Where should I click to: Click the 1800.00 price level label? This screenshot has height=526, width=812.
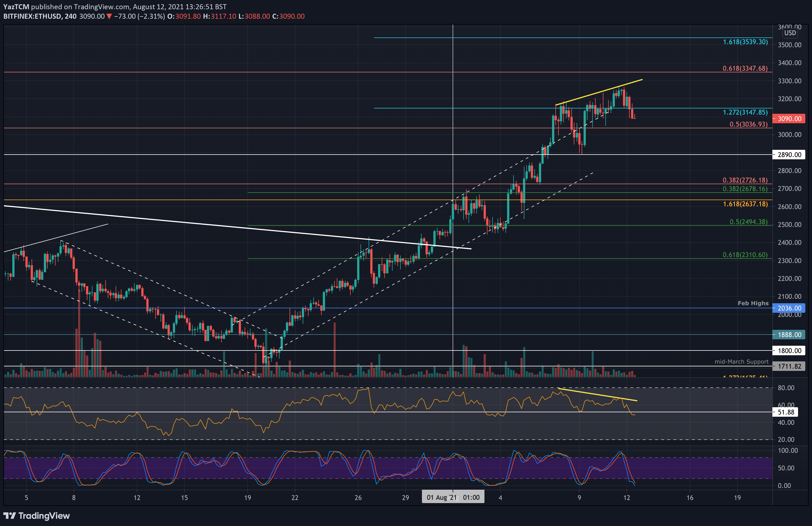pos(789,350)
